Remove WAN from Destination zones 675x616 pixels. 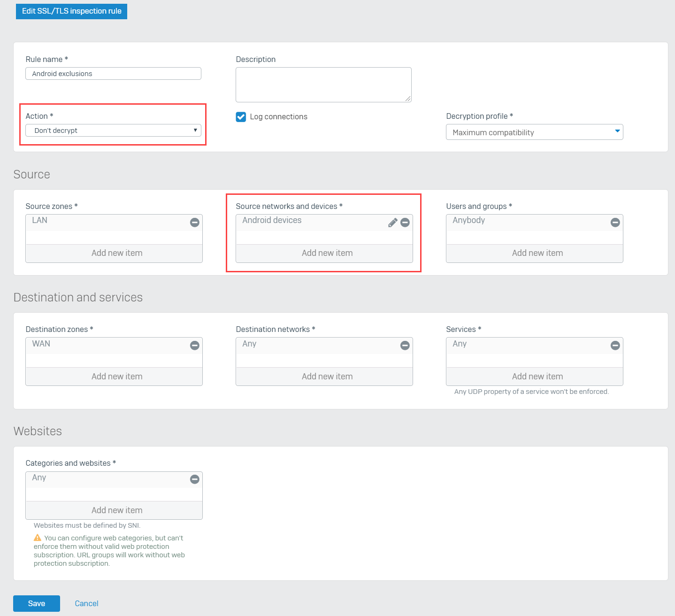pyautogui.click(x=194, y=346)
